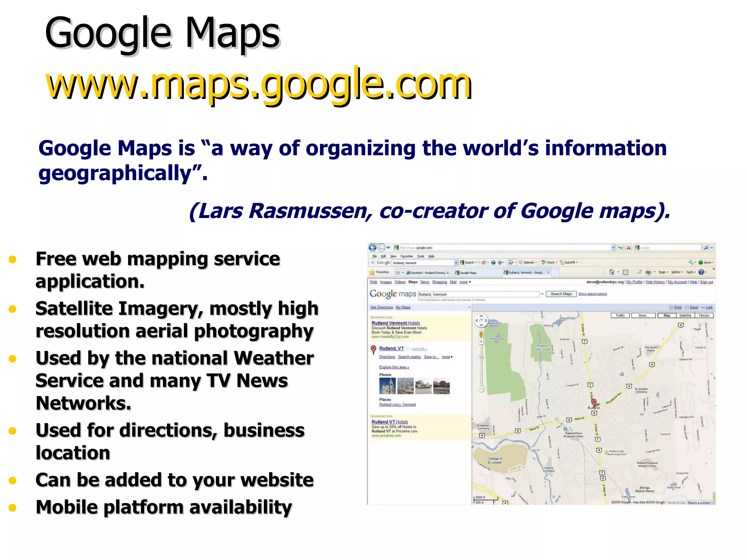Image resolution: width=747 pixels, height=560 pixels.
Task: Click the Google Maps search input field
Action: pyautogui.click(x=479, y=294)
